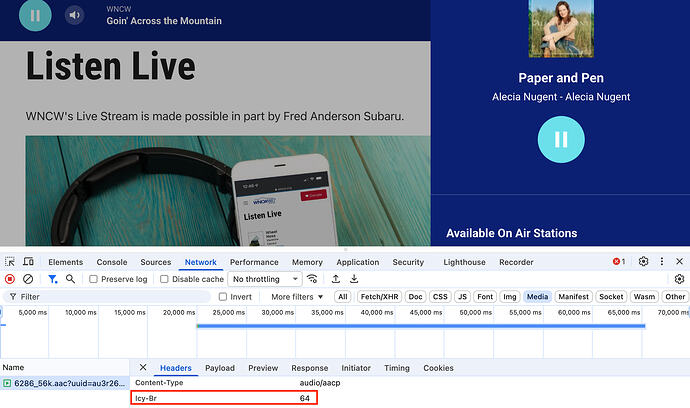Click the Name column header
Viewport: 690px width, 408px height.
(x=65, y=367)
